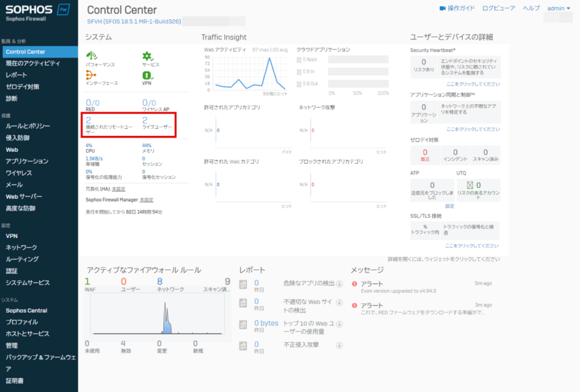Viewport: 580px width, 392px height.
Task: Click the alert icon for the Exim version message
Action: click(x=355, y=284)
